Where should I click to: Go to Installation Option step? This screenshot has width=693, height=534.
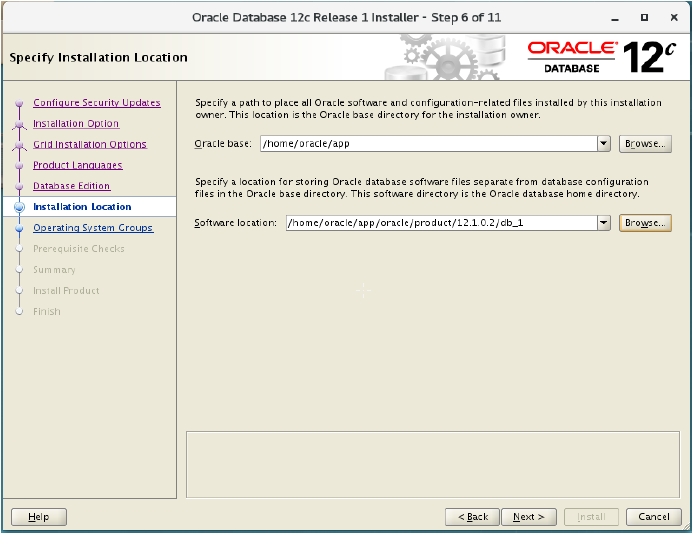pyautogui.click(x=76, y=123)
